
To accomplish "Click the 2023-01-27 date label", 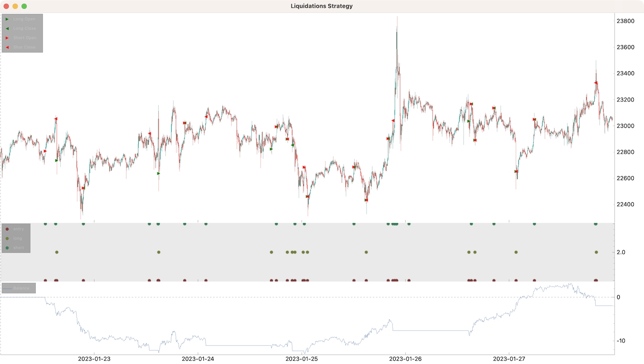I will (x=509, y=359).
